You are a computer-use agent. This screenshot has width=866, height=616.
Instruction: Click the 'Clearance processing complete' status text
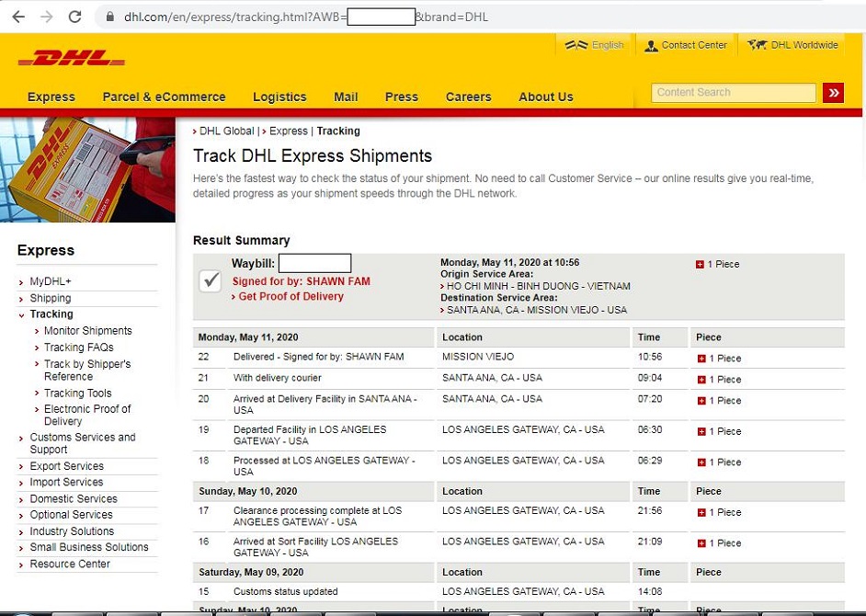tap(317, 516)
